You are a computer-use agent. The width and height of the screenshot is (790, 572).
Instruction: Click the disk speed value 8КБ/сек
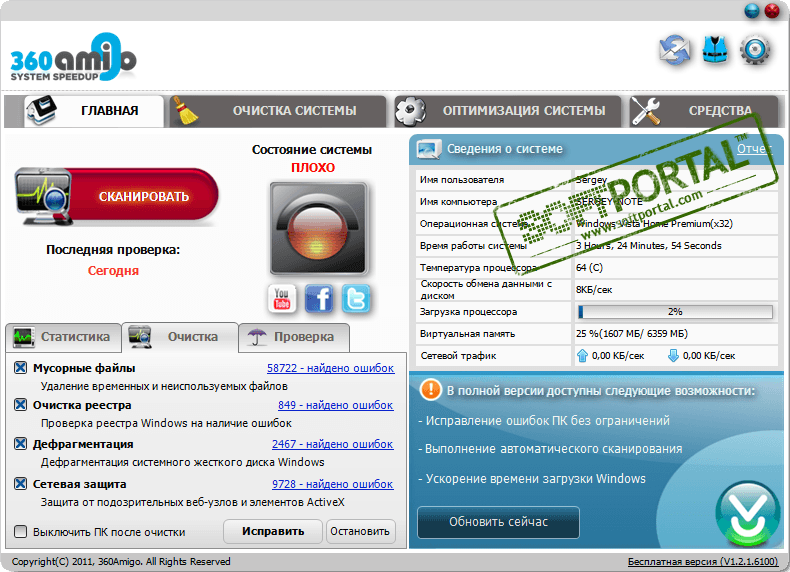tap(594, 290)
